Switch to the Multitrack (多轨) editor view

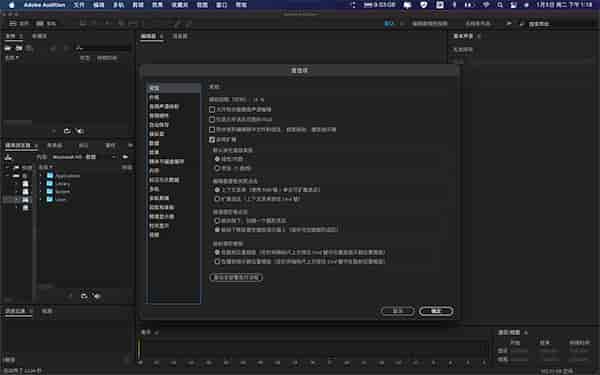pos(46,23)
